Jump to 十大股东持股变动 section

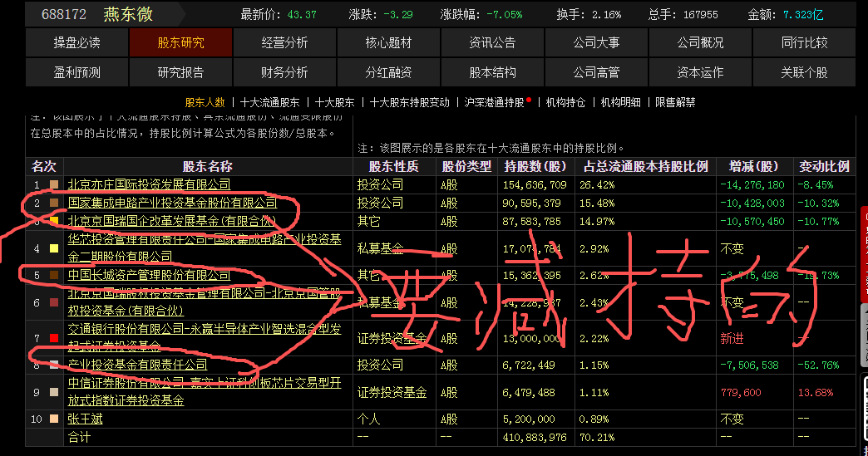pyautogui.click(x=410, y=102)
